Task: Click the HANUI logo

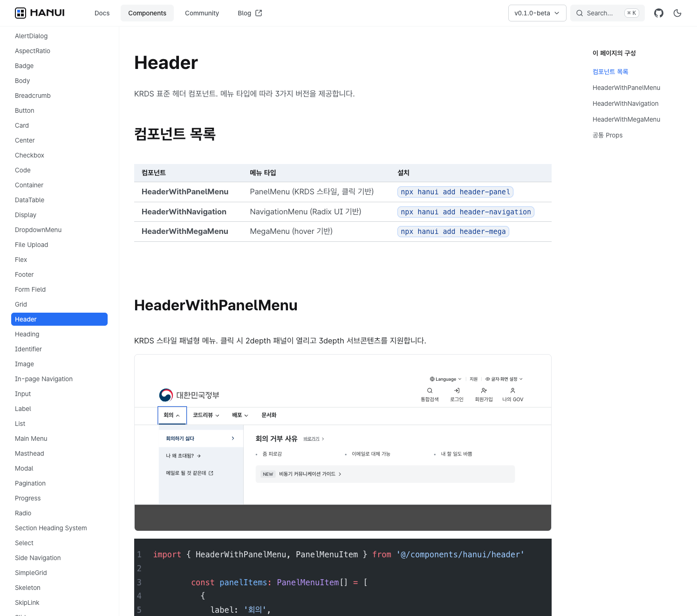Action: click(x=40, y=13)
